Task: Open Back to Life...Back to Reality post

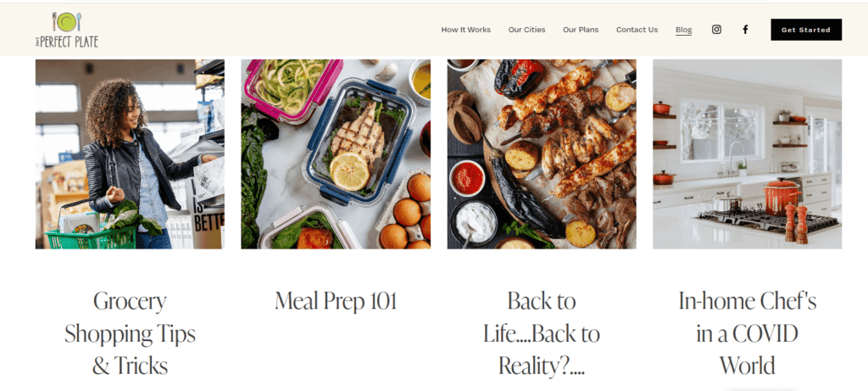Action: pos(542,333)
